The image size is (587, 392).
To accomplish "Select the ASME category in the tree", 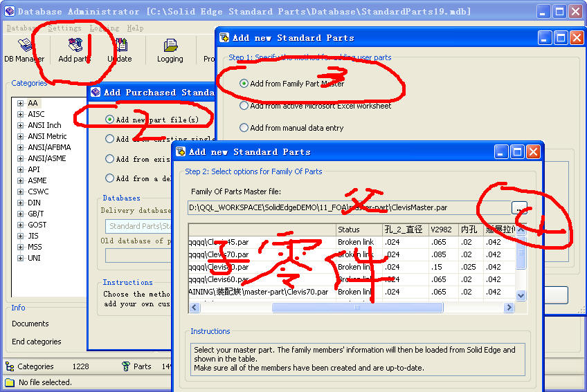I will pyautogui.click(x=37, y=180).
